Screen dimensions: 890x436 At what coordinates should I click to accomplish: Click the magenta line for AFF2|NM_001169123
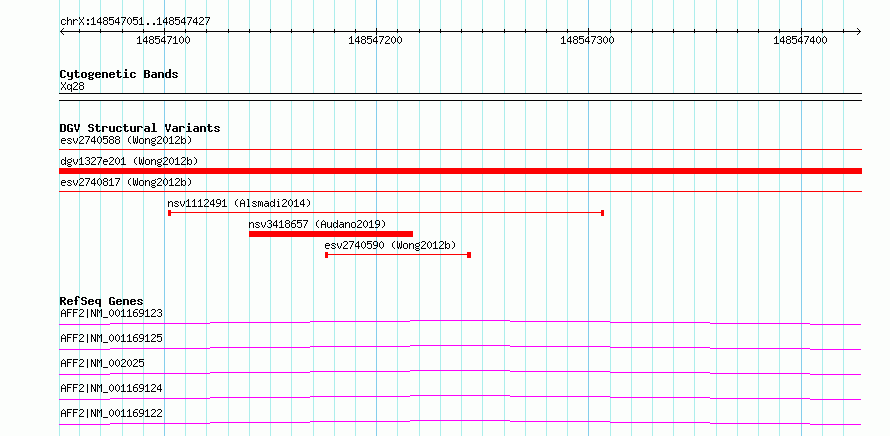461,322
